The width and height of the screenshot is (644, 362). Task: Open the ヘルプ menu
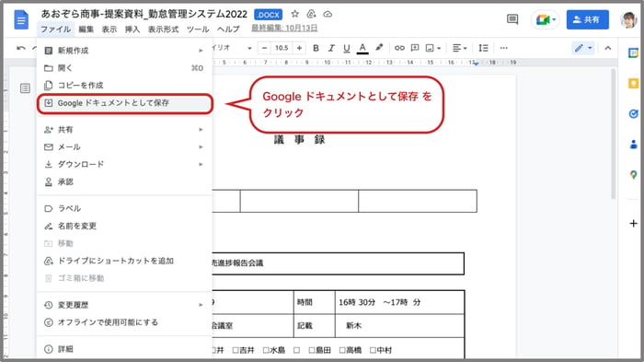[x=228, y=29]
